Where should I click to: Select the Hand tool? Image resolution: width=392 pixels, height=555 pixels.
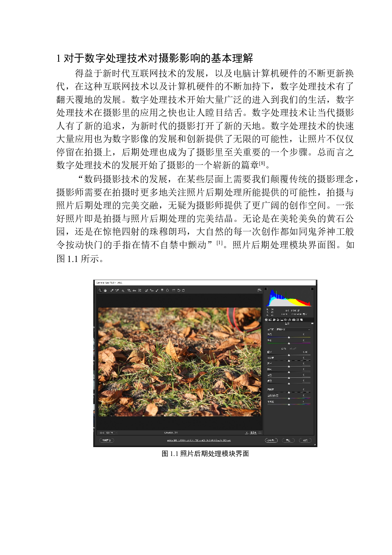pos(105,290)
